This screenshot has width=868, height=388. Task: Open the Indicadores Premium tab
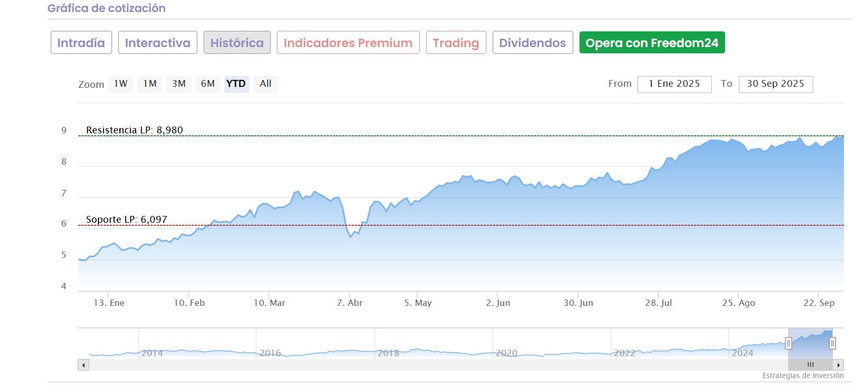click(348, 43)
